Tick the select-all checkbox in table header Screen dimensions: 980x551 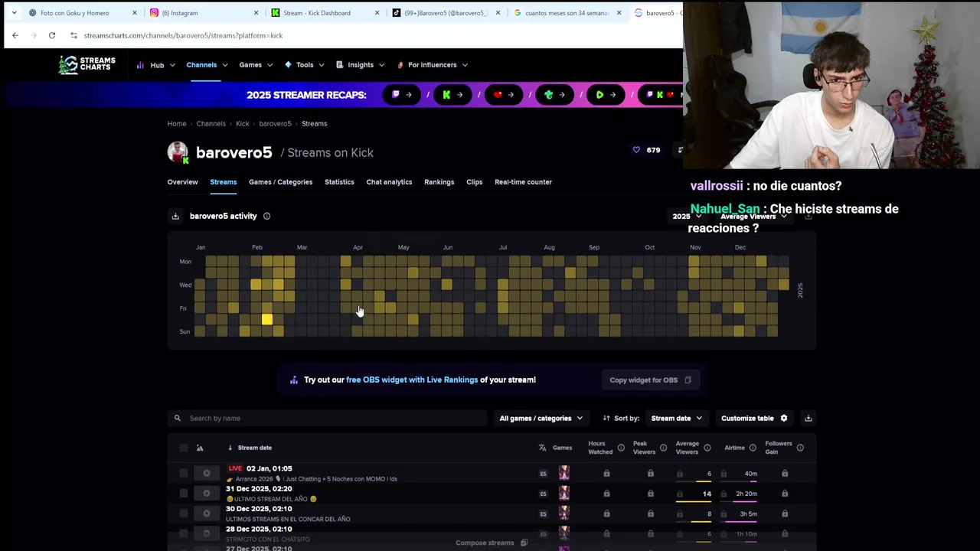pyautogui.click(x=184, y=448)
